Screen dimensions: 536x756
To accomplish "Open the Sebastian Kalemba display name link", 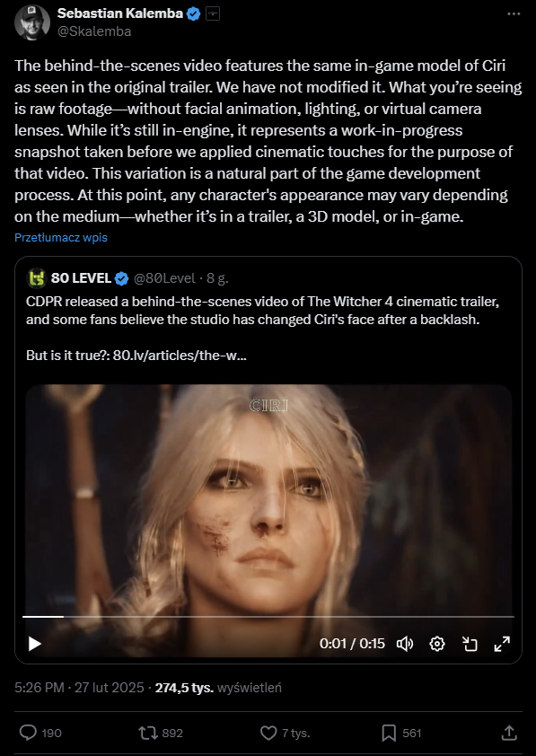I will 120,14.
